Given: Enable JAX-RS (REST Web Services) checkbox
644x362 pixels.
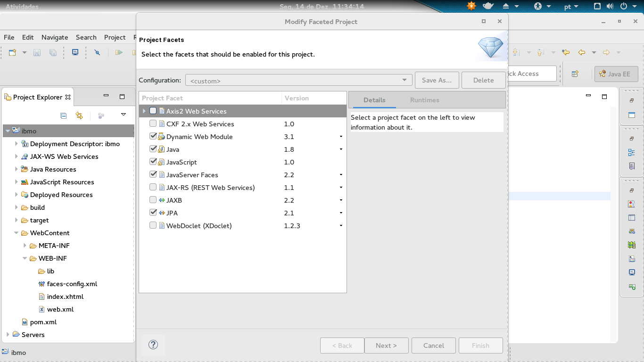Looking at the screenshot, I should tap(153, 188).
